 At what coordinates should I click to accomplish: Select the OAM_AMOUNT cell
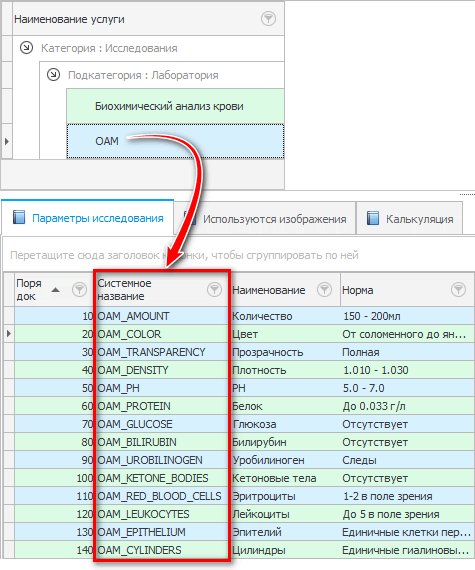click(x=162, y=316)
